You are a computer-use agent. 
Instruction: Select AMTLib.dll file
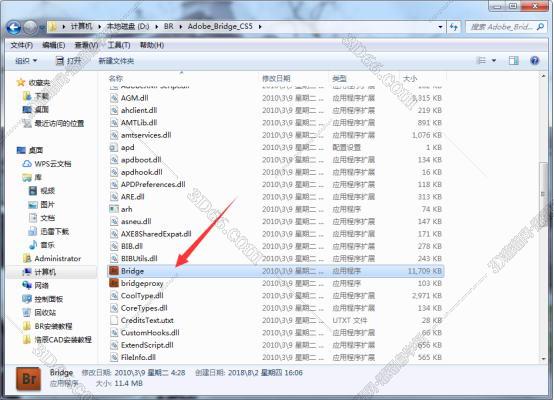139,123
